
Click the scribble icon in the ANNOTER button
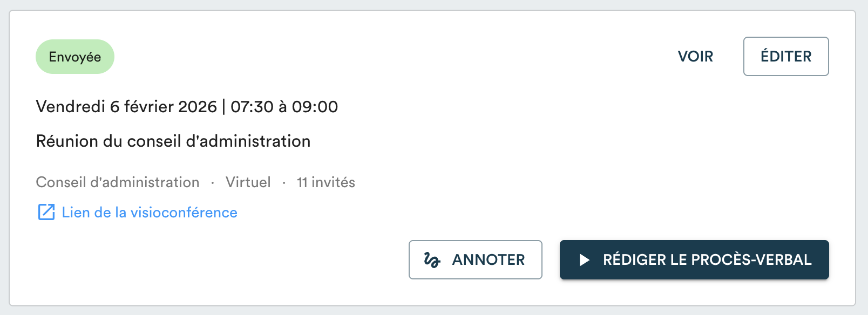tap(432, 260)
